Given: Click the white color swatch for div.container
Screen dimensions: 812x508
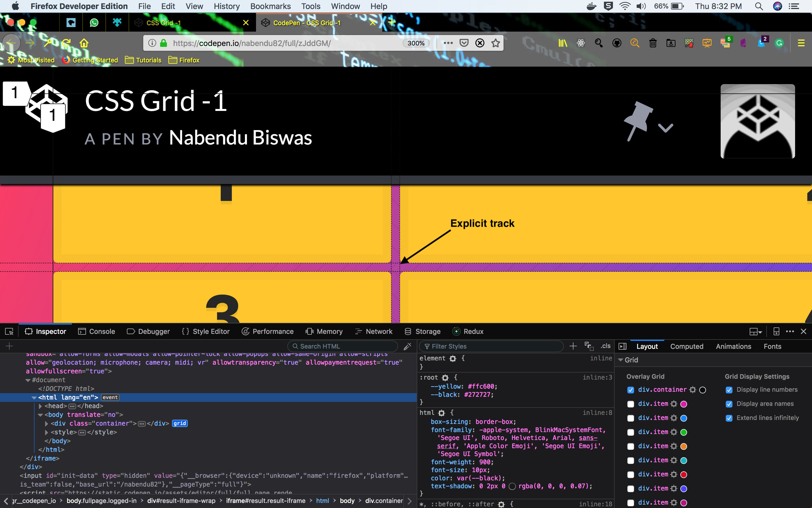Looking at the screenshot, I should tap(703, 390).
